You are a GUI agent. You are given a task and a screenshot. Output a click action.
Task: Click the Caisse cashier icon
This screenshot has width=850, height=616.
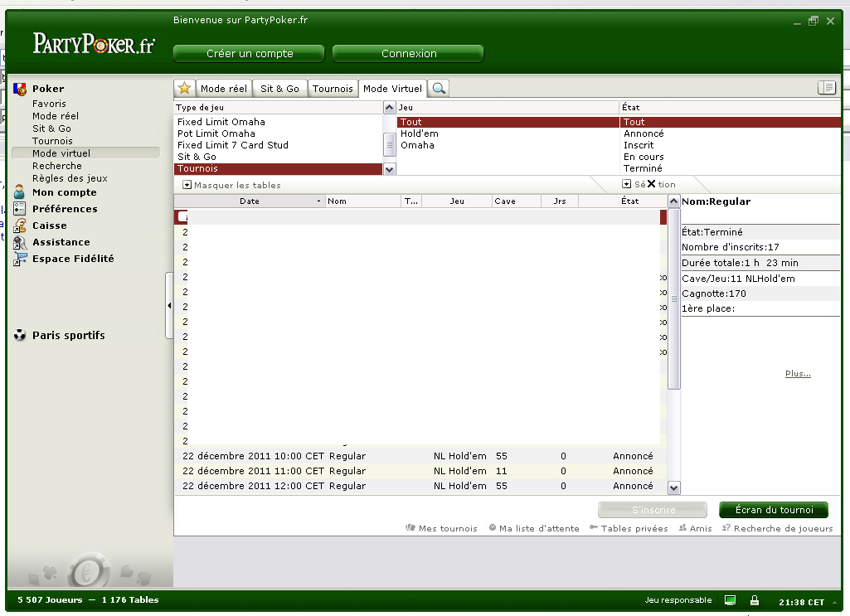tap(20, 226)
